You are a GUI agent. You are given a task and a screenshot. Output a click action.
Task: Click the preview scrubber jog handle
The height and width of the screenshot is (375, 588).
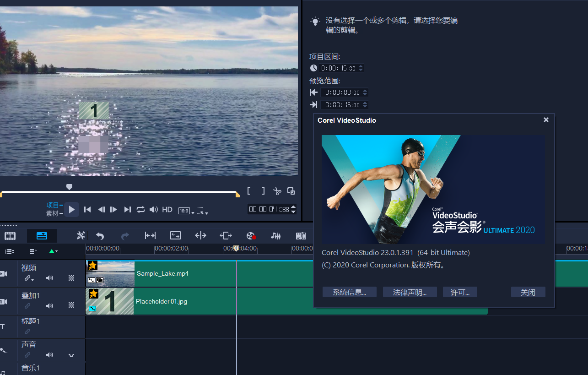click(x=69, y=187)
